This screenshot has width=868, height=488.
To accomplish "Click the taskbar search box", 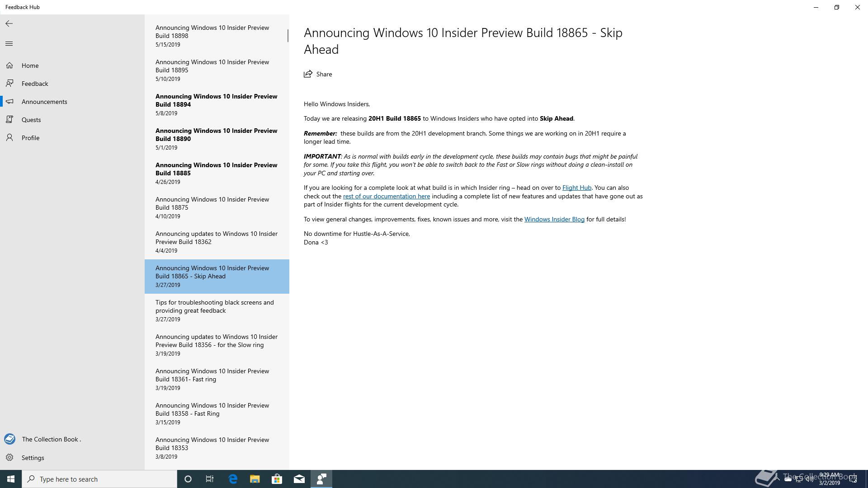I will [x=99, y=479].
